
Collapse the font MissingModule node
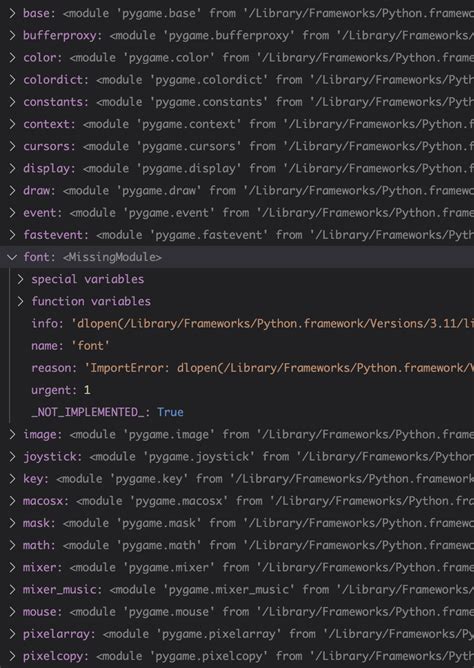coord(12,257)
